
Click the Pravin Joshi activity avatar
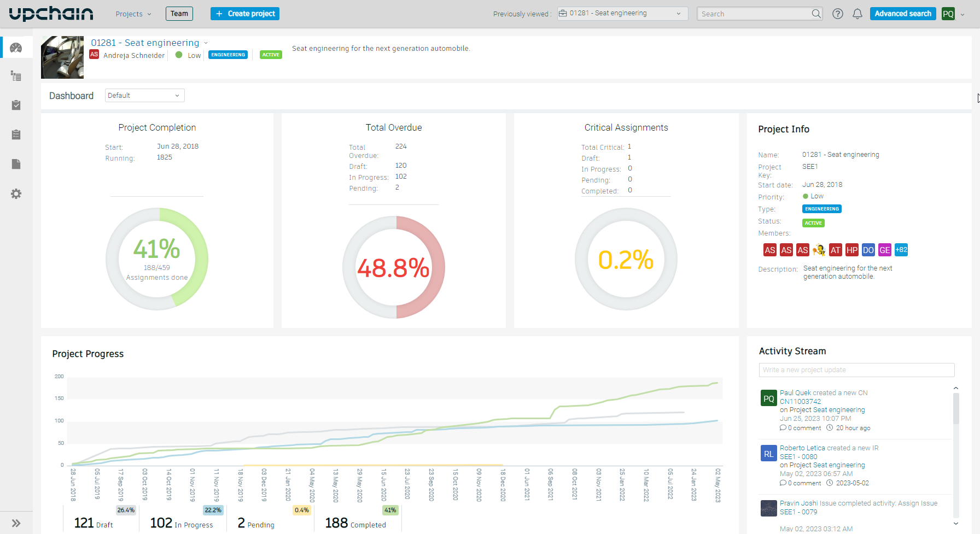click(768, 508)
